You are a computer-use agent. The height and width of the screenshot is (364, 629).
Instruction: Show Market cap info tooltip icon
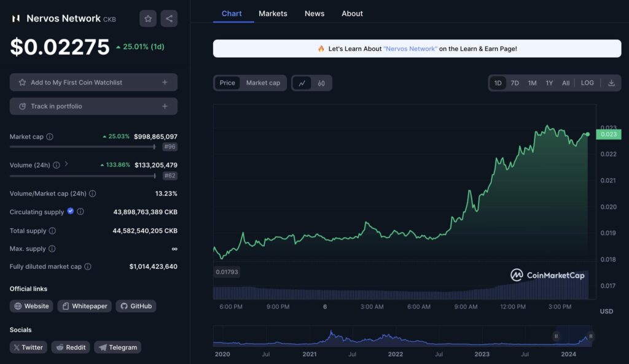[50, 137]
